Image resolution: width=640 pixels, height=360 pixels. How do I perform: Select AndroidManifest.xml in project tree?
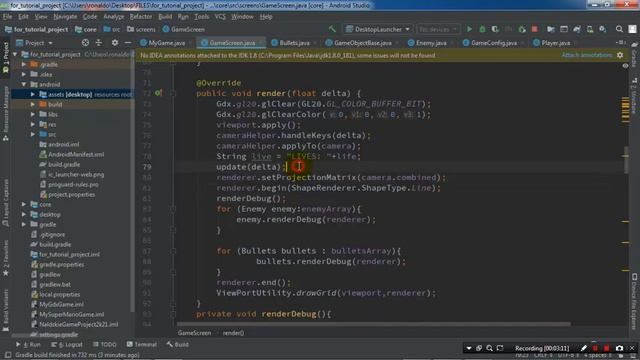click(x=76, y=154)
